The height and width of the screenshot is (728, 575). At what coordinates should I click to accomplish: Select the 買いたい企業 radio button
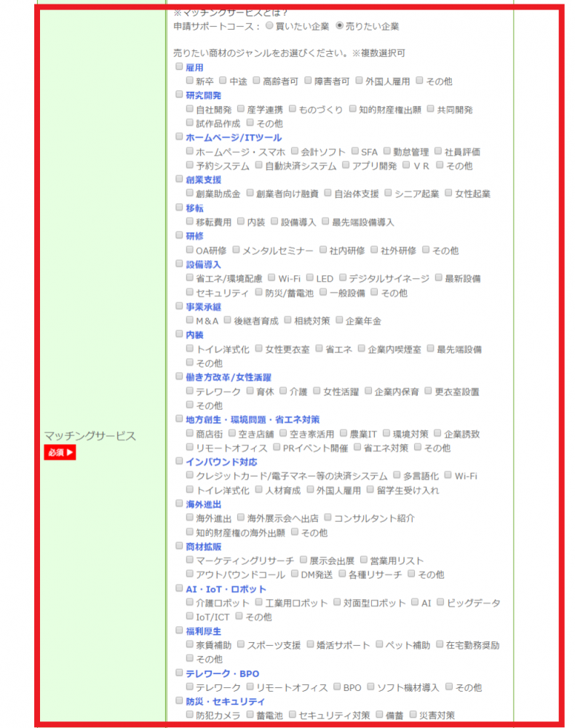point(269,26)
